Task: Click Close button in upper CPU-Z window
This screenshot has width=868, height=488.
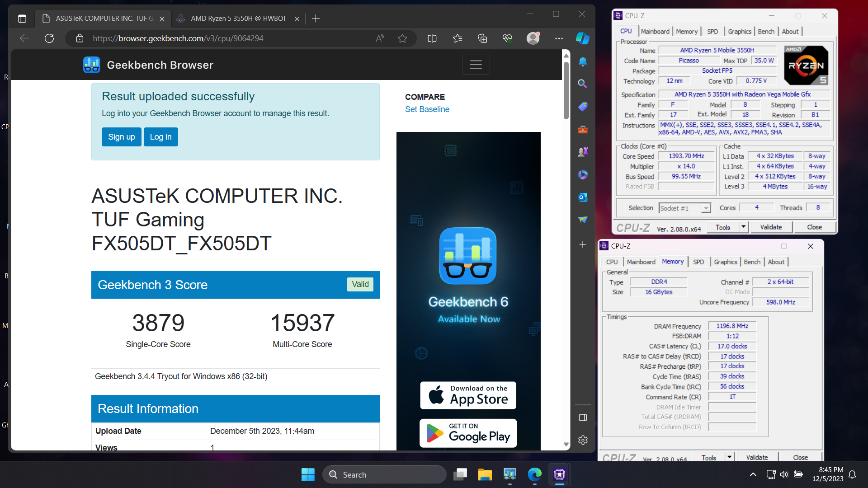Action: tap(814, 227)
